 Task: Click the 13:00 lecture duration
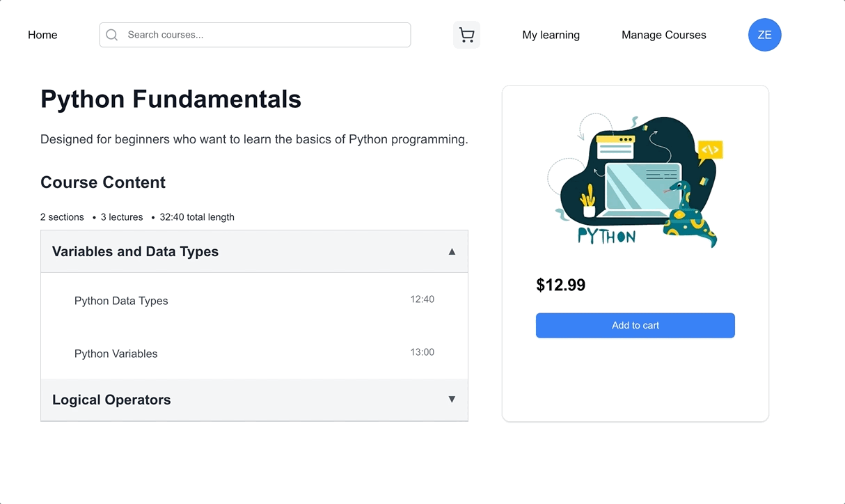(422, 352)
